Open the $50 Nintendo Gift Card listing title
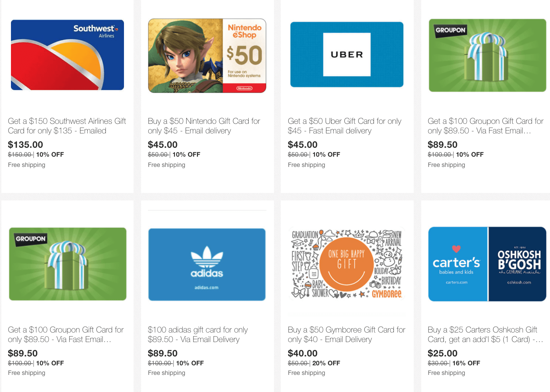Screen dimensions: 550x392 point(204,126)
